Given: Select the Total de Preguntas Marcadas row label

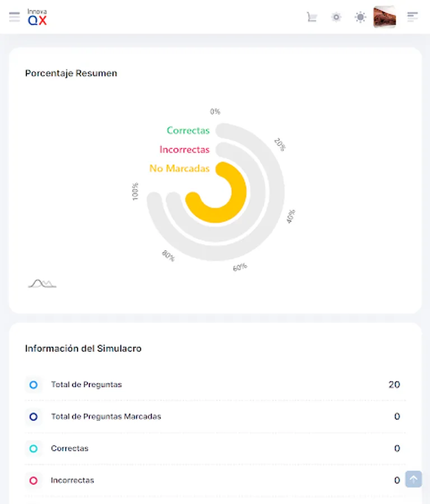Looking at the screenshot, I should (106, 417).
